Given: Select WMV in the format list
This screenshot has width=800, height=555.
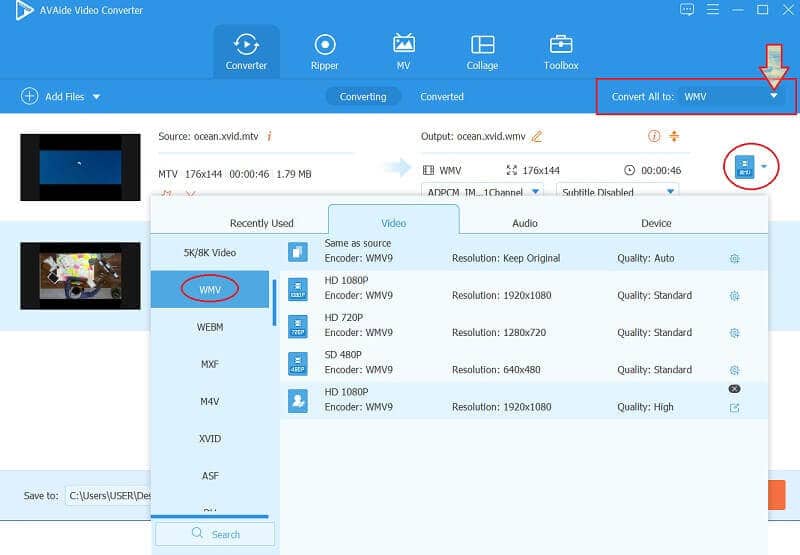Looking at the screenshot, I should [x=210, y=289].
